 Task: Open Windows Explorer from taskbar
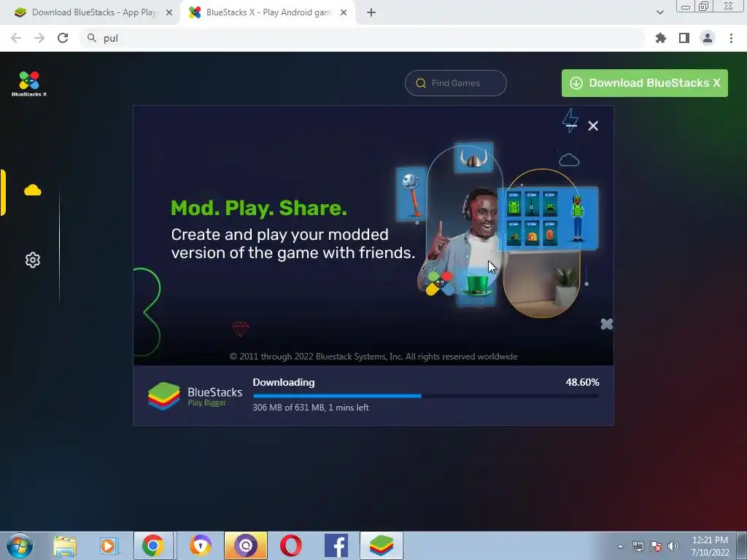[x=65, y=545]
